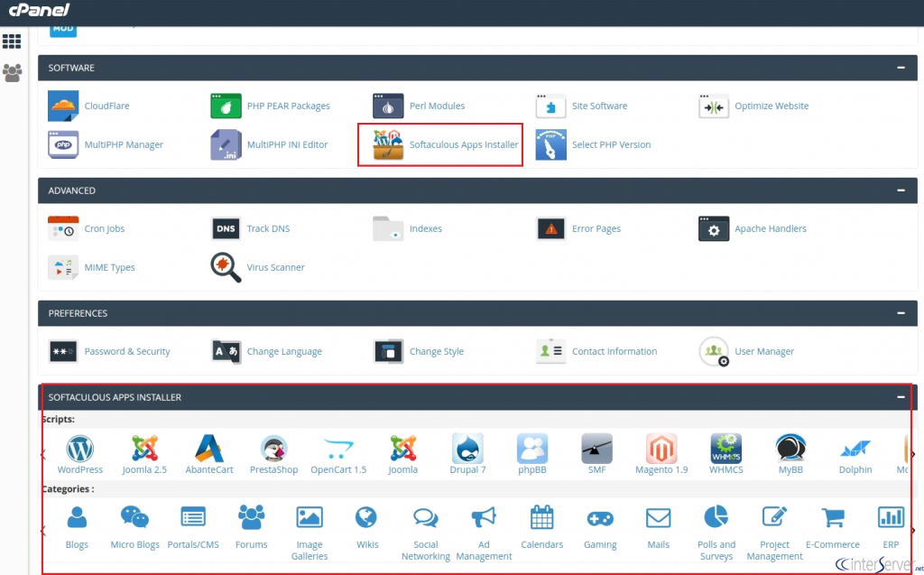The height and width of the screenshot is (575, 924).
Task: Click the Site Software icon
Action: [x=550, y=107]
